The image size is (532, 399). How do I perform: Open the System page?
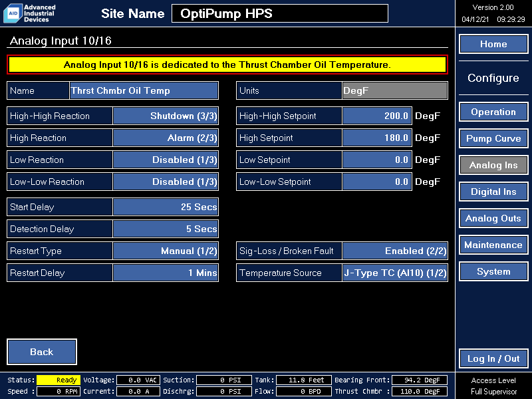click(493, 272)
